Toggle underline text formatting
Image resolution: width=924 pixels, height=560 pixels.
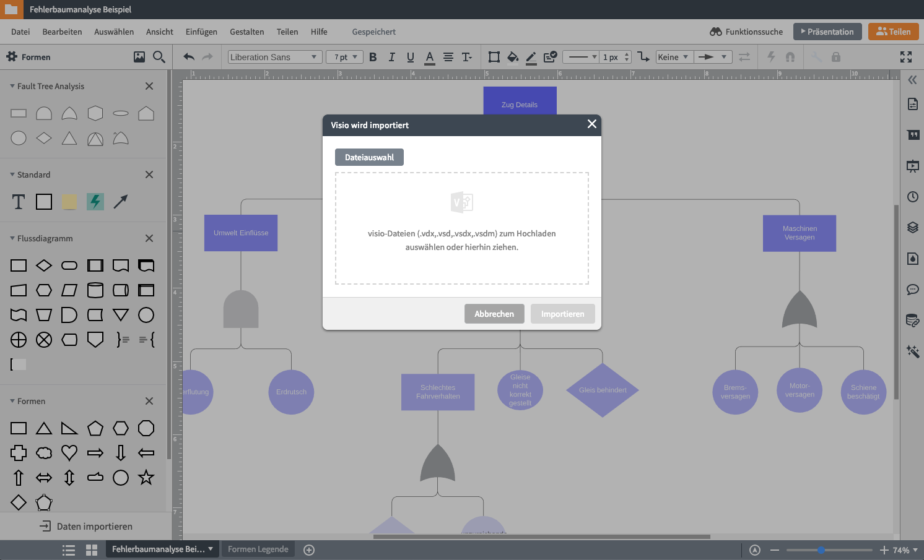410,57
